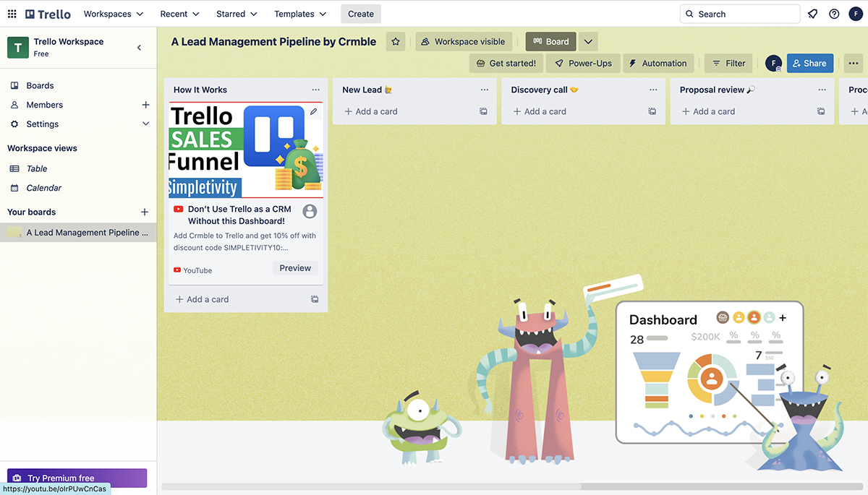The height and width of the screenshot is (495, 868).
Task: Open the Templates dropdown
Action: (x=299, y=14)
